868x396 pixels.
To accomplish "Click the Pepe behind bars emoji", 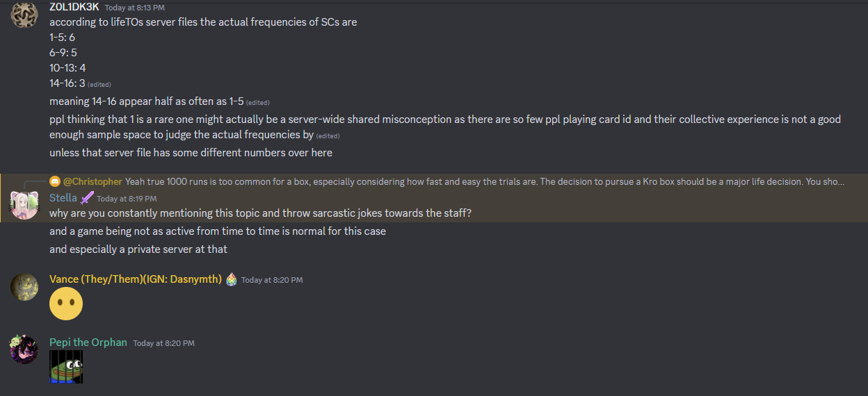I will click(x=66, y=367).
